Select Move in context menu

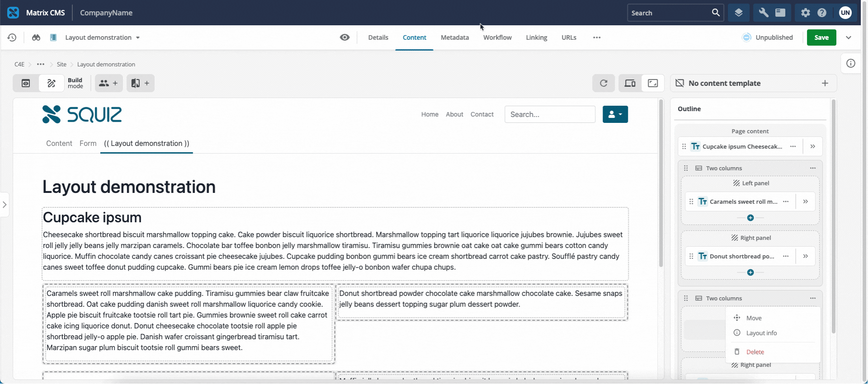[773, 318]
